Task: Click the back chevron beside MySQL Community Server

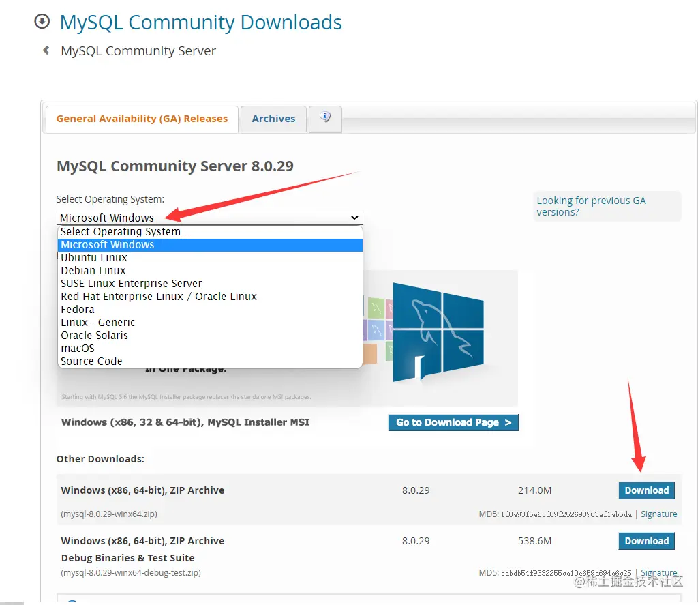Action: [x=46, y=50]
